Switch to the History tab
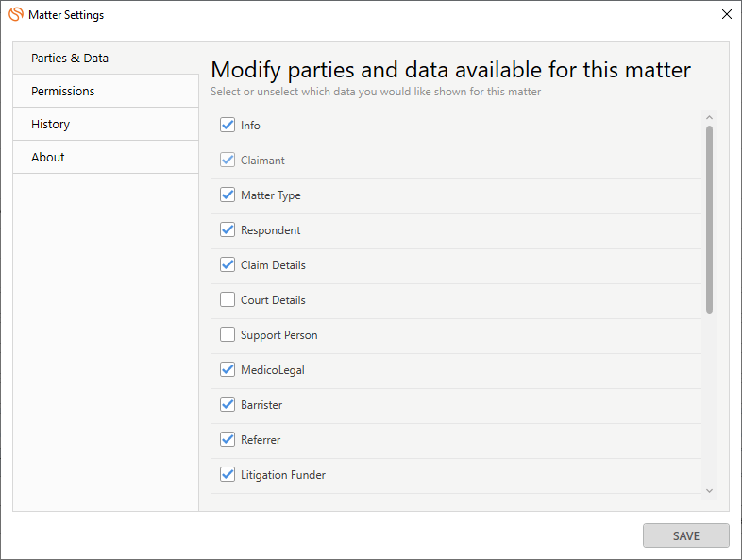 [106, 124]
